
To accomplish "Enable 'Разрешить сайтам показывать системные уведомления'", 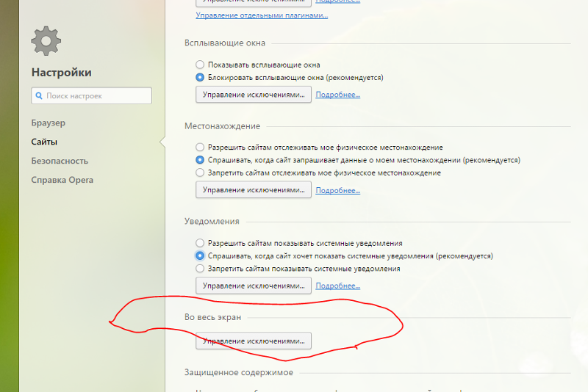I will [x=200, y=243].
